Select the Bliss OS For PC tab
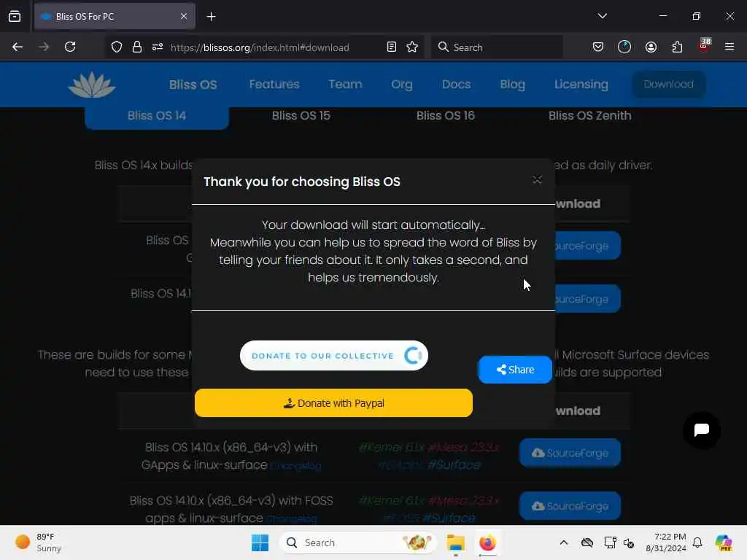 pyautogui.click(x=115, y=17)
